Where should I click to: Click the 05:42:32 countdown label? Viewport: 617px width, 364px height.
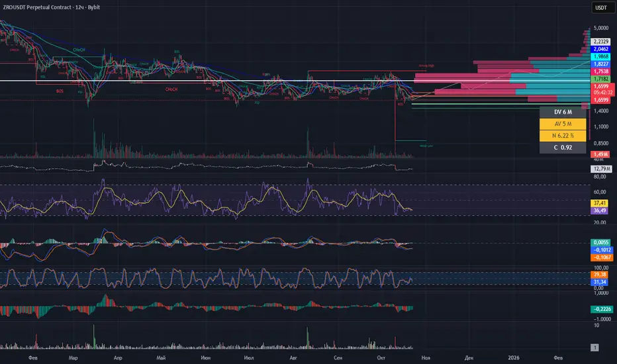tap(602, 93)
